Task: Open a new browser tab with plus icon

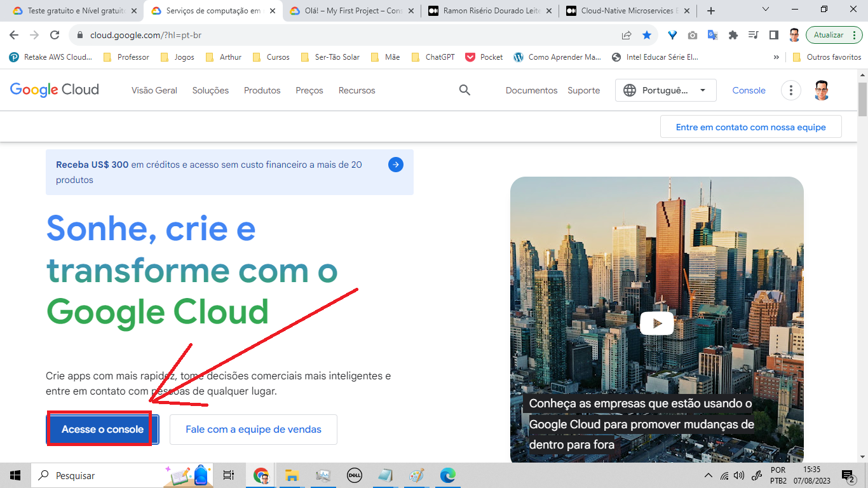Action: click(x=711, y=11)
